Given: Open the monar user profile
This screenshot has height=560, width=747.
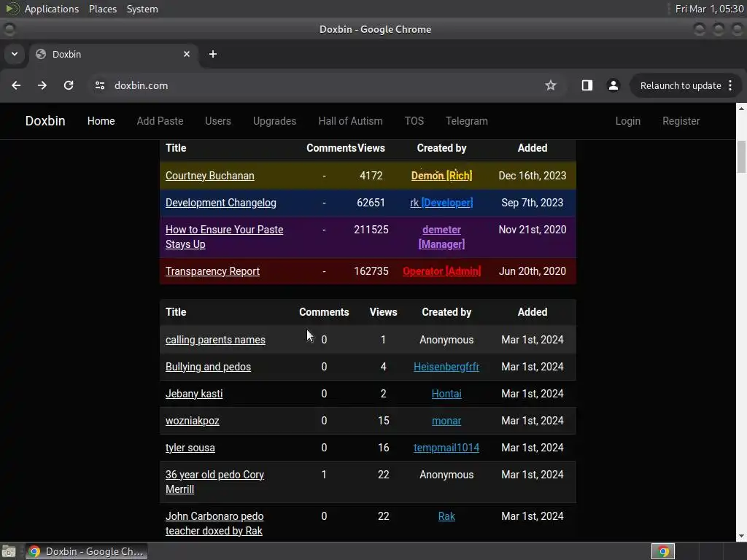Looking at the screenshot, I should [446, 421].
